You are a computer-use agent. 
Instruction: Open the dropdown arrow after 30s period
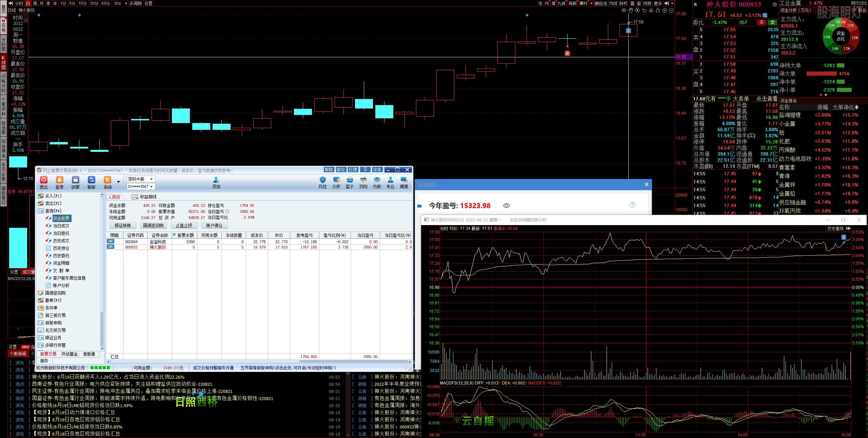tap(126, 3)
